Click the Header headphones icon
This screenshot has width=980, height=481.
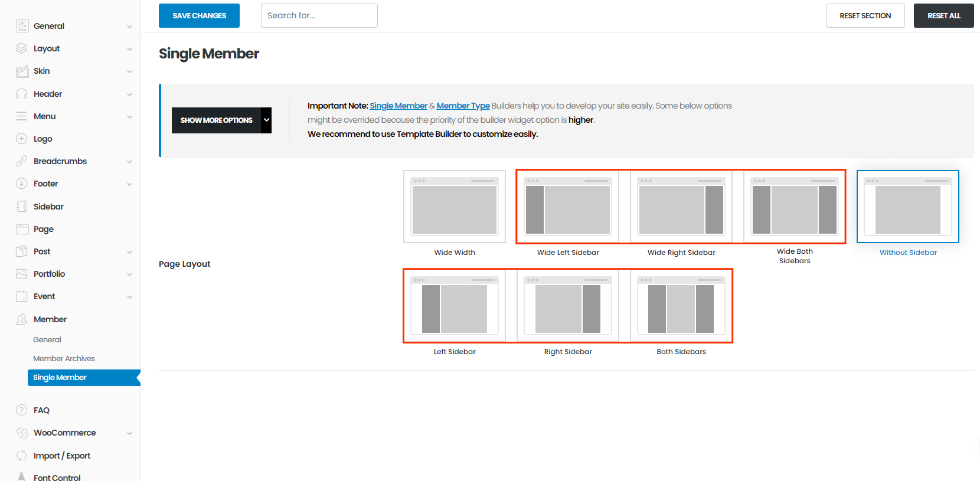[22, 94]
